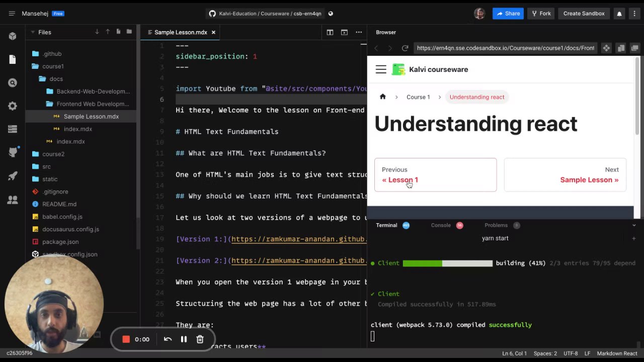
Task: Pause the screen recording
Action: point(184,339)
